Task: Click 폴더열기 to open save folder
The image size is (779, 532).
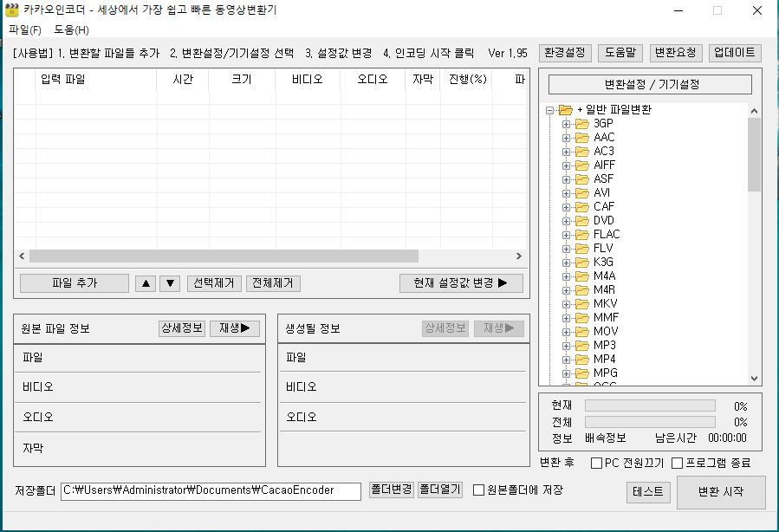Action: point(440,490)
